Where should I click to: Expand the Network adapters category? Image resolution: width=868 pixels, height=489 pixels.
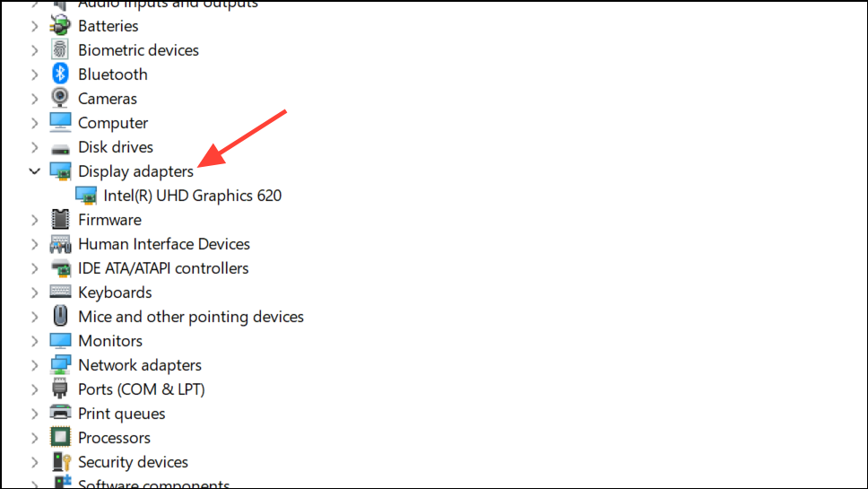point(34,365)
